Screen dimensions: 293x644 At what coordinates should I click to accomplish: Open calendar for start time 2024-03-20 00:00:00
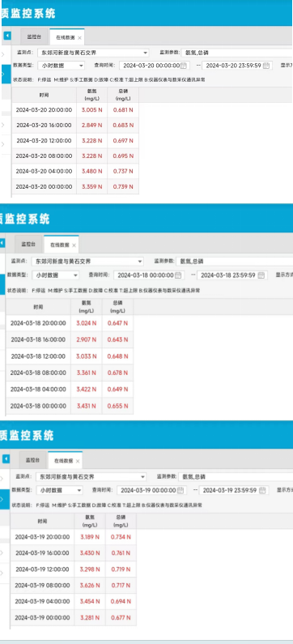pos(184,66)
